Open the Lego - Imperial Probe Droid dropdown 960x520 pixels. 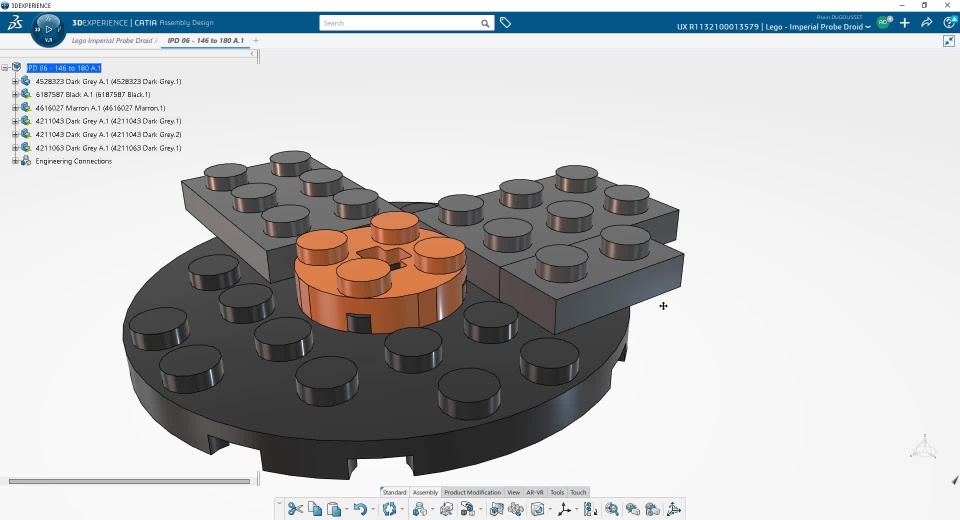(x=868, y=28)
